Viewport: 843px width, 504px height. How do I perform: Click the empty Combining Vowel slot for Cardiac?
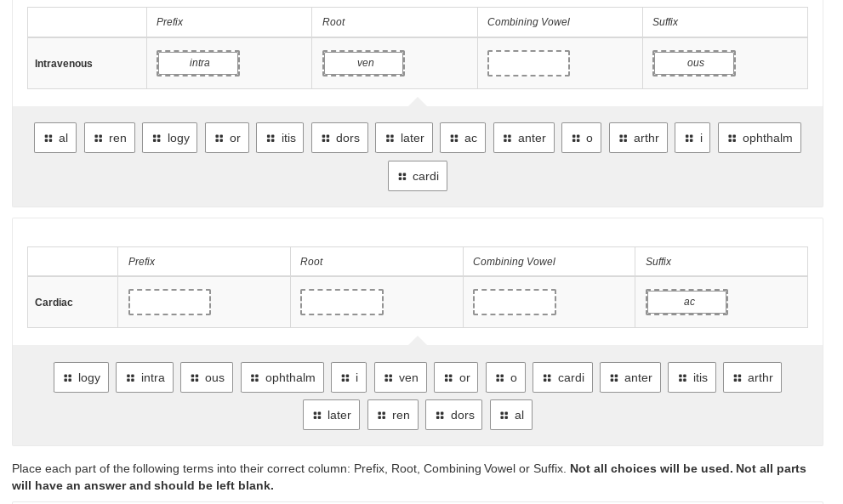pyautogui.click(x=515, y=302)
